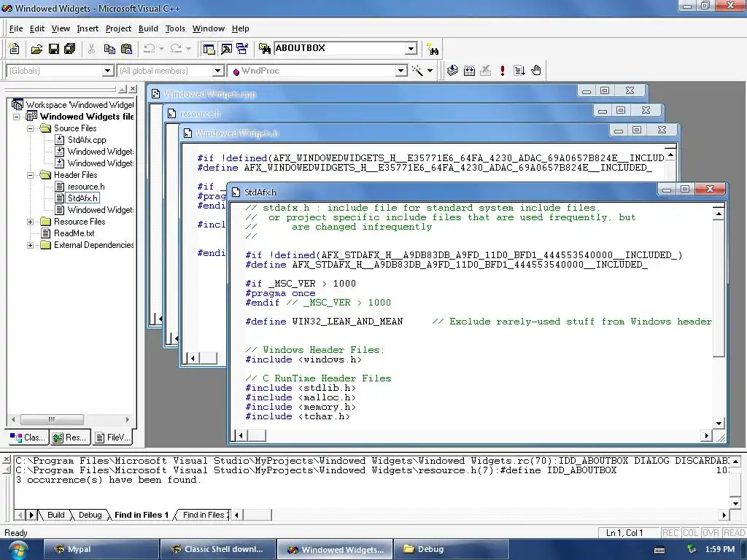The width and height of the screenshot is (747, 560).
Task: Open the File menu
Action: (16, 28)
